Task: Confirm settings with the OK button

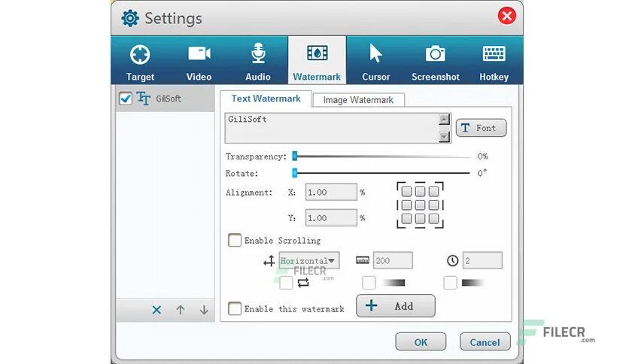Action: click(x=421, y=342)
